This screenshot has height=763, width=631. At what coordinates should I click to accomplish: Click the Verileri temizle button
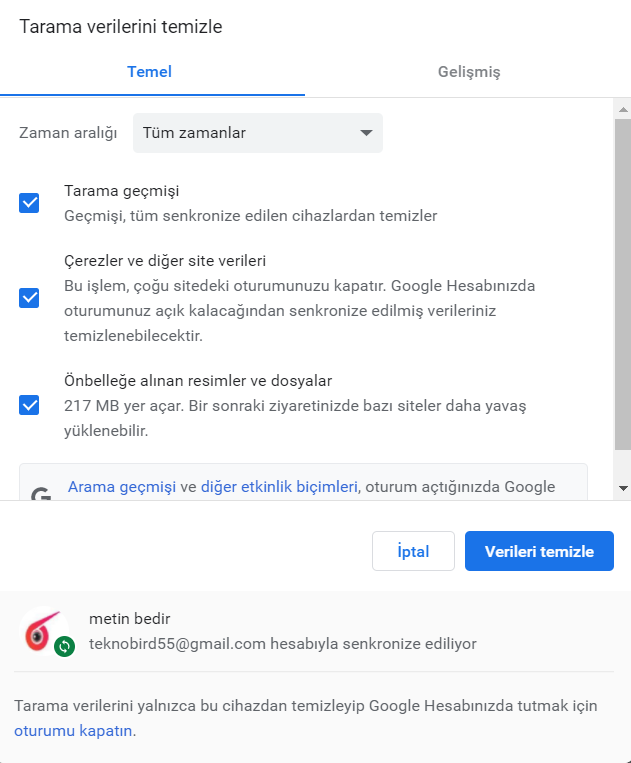click(x=539, y=551)
